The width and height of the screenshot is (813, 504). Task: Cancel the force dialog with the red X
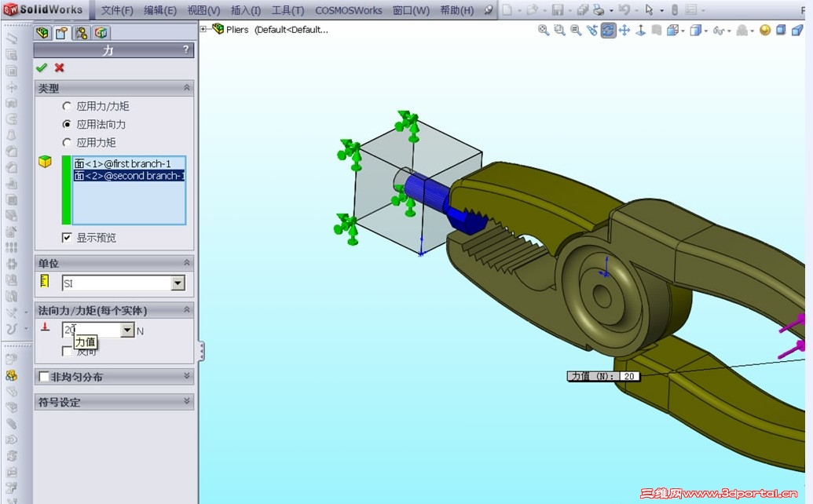[60, 68]
